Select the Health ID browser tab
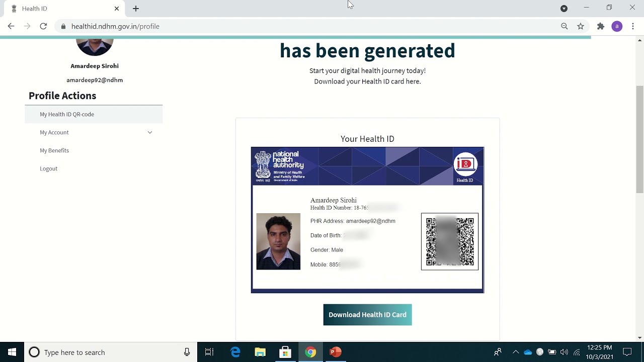 [65, 9]
